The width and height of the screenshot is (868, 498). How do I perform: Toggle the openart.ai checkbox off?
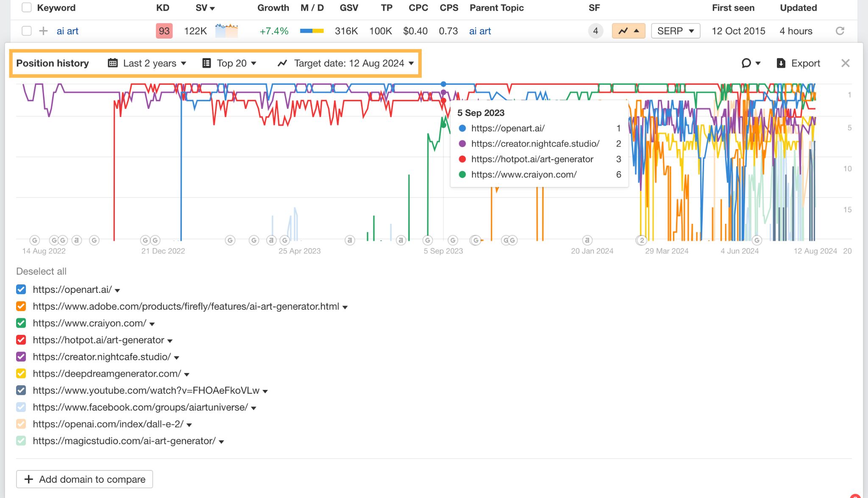click(x=22, y=289)
